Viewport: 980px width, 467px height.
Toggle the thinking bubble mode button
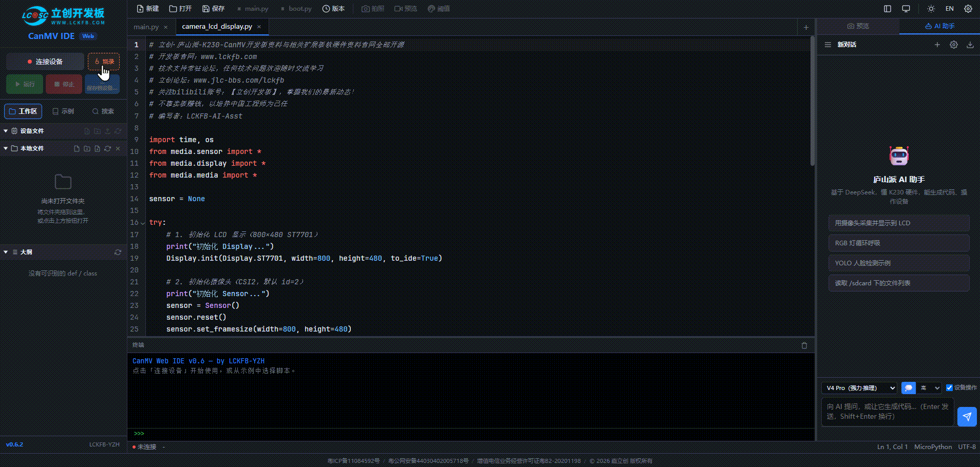[x=908, y=388]
